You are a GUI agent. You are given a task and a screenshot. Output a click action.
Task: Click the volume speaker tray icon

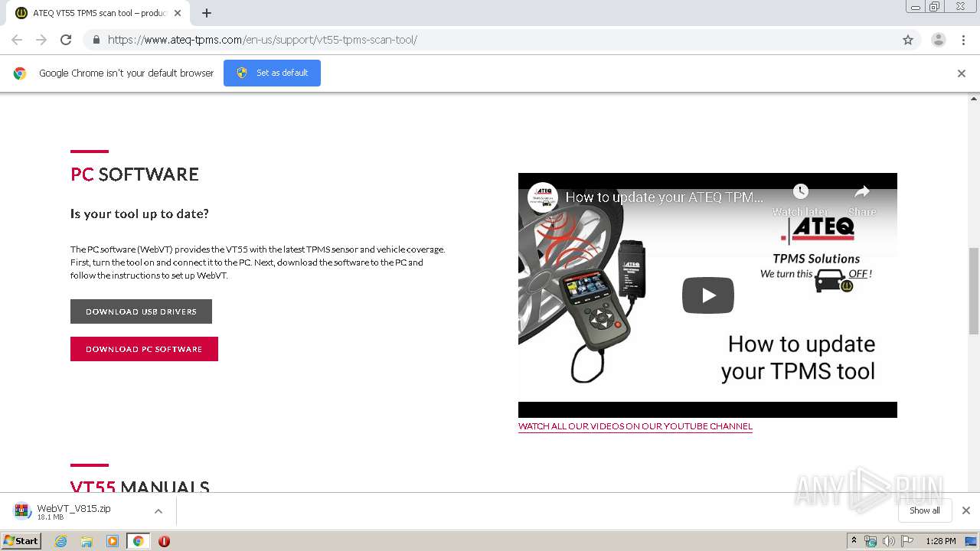(889, 541)
